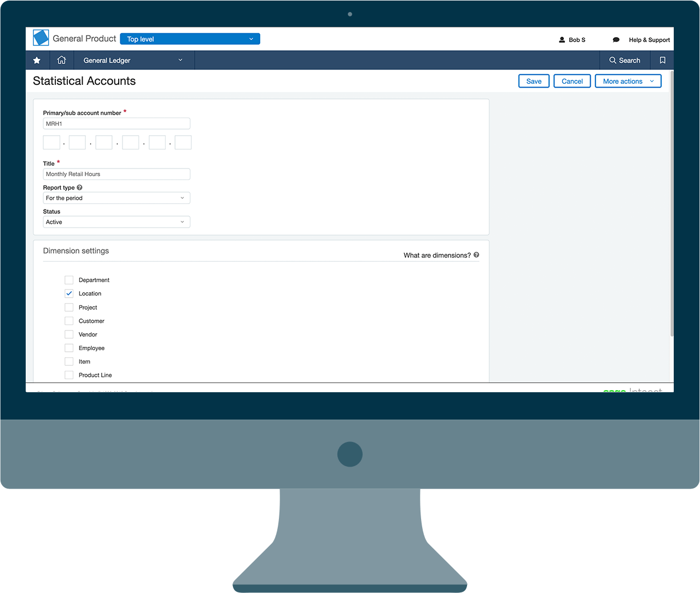
Task: Click the chat bubble icon
Action: (x=616, y=40)
